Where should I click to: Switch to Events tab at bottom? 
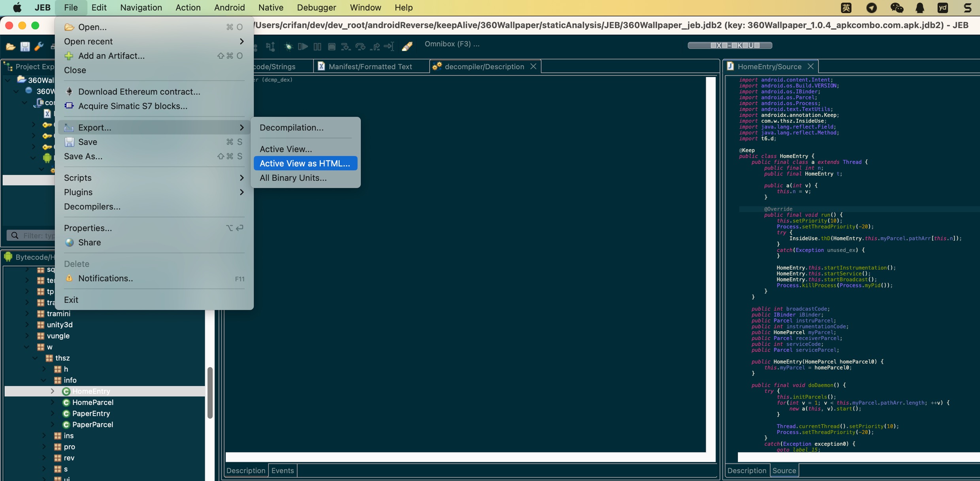click(x=283, y=470)
